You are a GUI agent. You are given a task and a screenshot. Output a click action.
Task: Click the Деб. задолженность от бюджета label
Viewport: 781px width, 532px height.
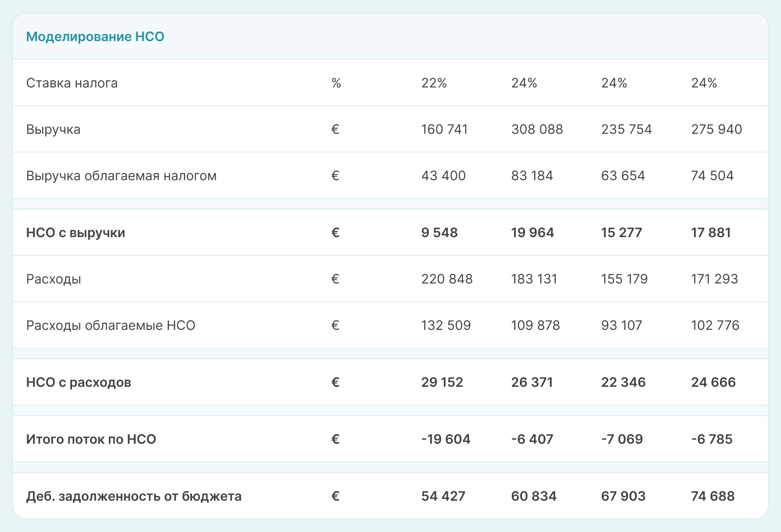point(134,496)
